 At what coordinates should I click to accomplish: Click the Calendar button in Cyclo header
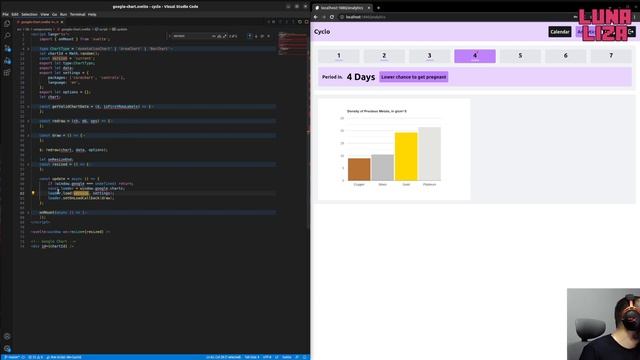click(x=560, y=32)
